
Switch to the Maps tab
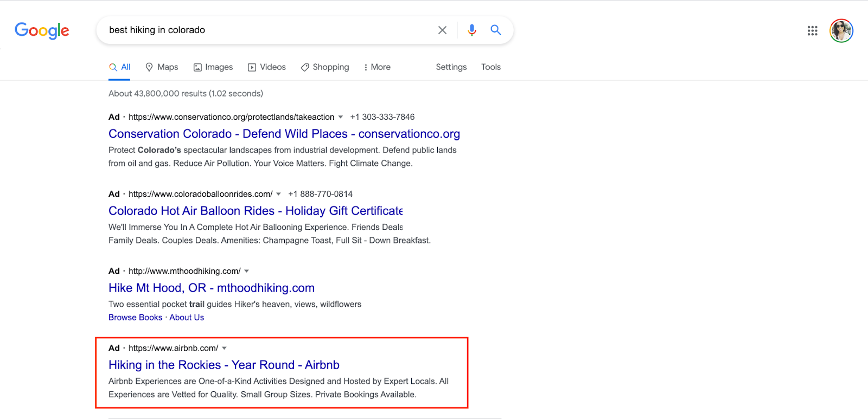[162, 67]
